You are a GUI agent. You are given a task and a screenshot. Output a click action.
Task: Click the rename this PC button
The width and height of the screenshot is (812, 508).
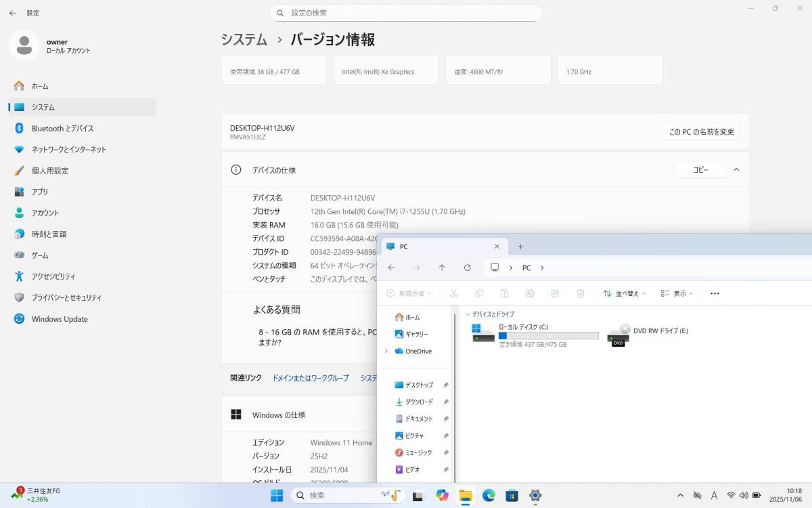coord(701,131)
